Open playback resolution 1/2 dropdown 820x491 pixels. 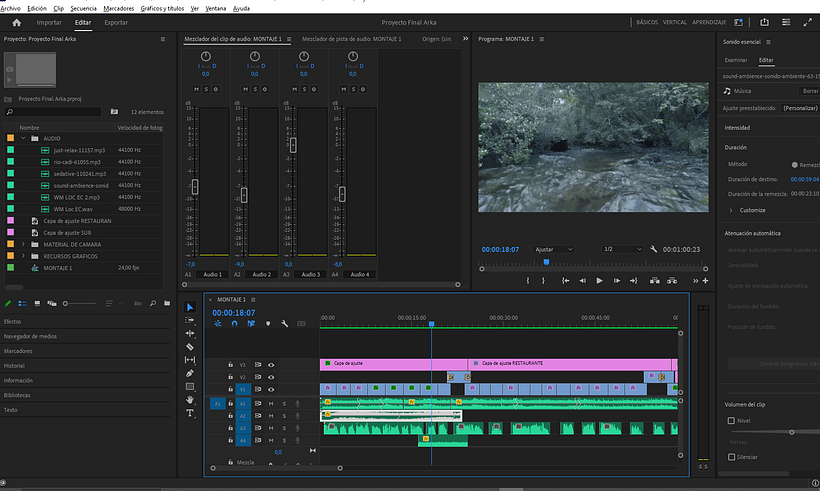[x=622, y=249]
